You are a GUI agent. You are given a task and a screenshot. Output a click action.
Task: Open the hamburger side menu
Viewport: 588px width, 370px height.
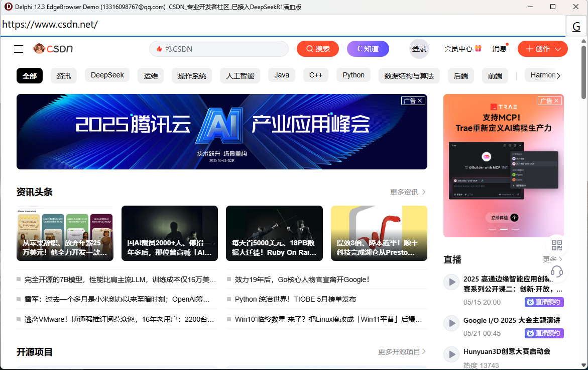point(19,49)
